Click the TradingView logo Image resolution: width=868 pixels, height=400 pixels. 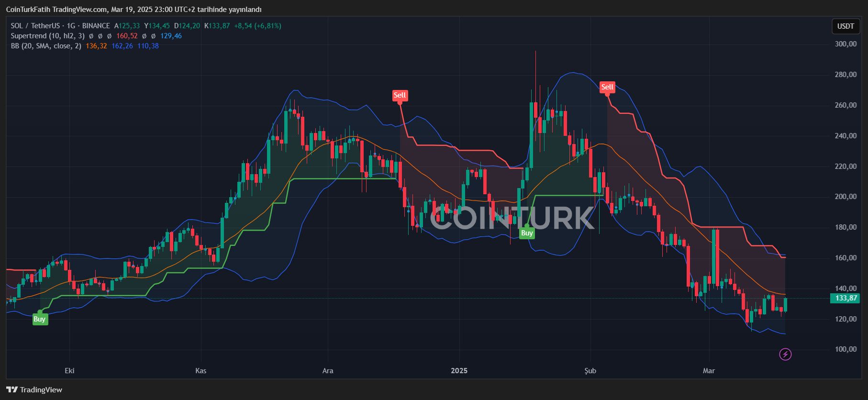(x=34, y=389)
